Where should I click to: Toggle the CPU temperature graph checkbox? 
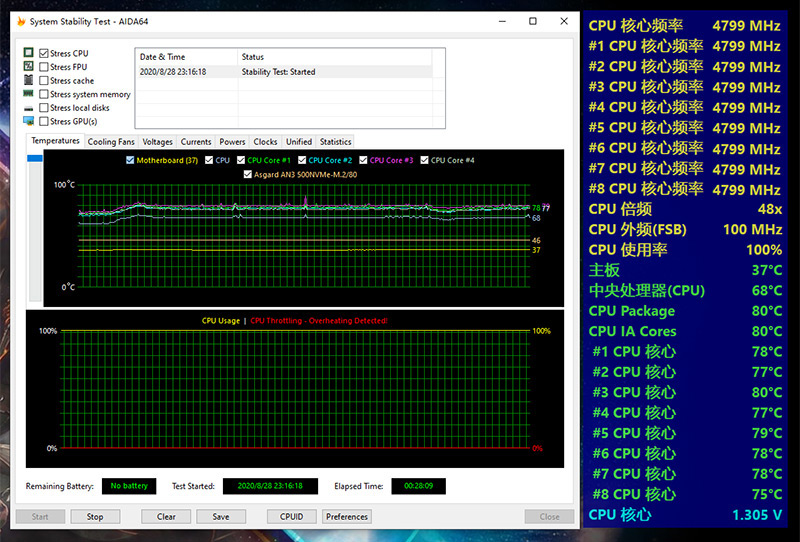pos(209,160)
